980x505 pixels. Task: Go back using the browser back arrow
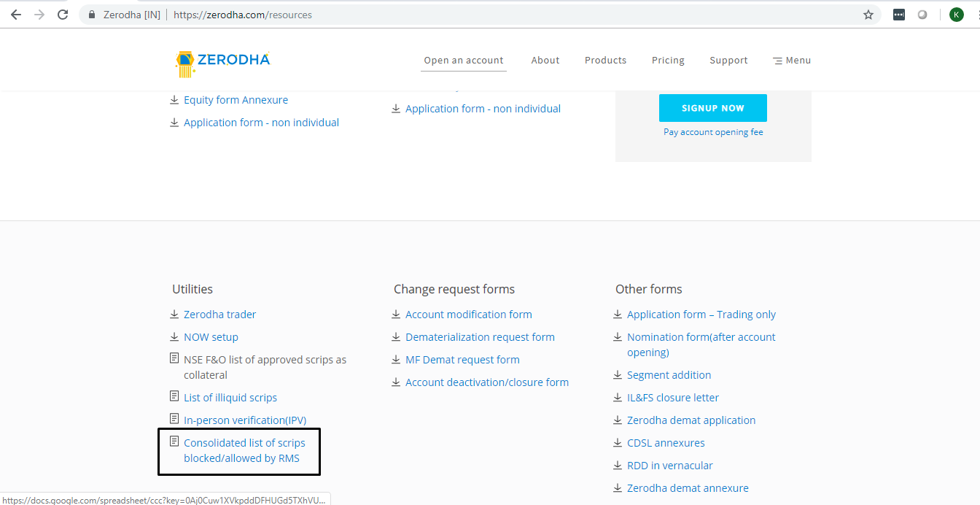[x=16, y=15]
